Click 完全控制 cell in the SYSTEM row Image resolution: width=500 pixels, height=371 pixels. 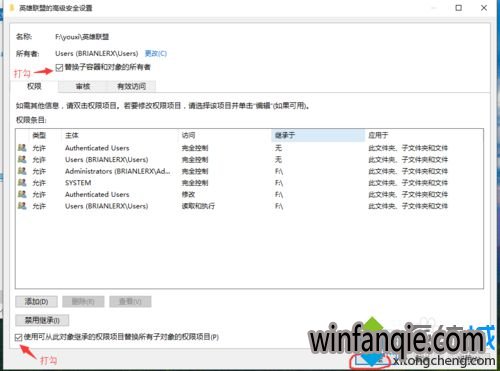coord(195,183)
